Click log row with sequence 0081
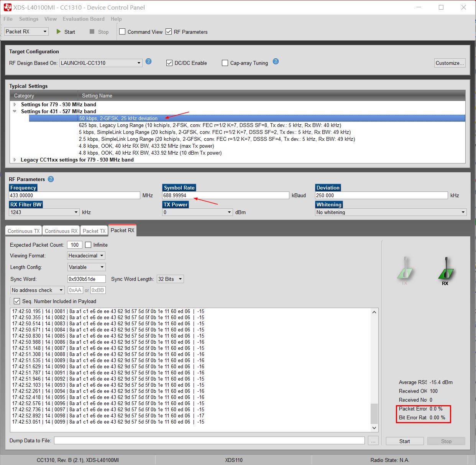 [x=108, y=311]
